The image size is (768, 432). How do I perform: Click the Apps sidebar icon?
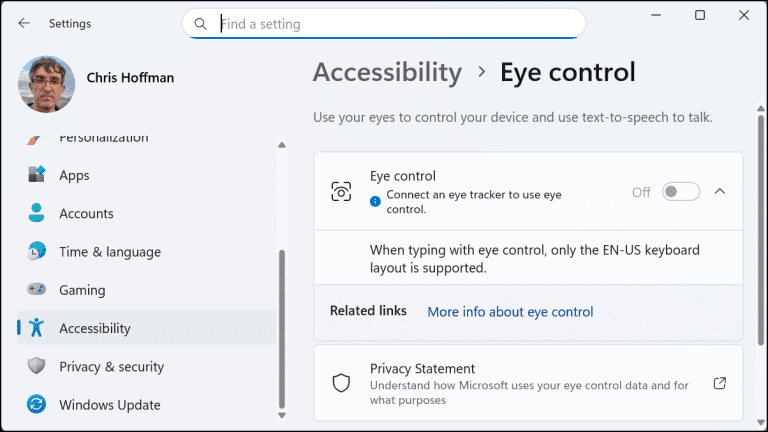(x=37, y=175)
